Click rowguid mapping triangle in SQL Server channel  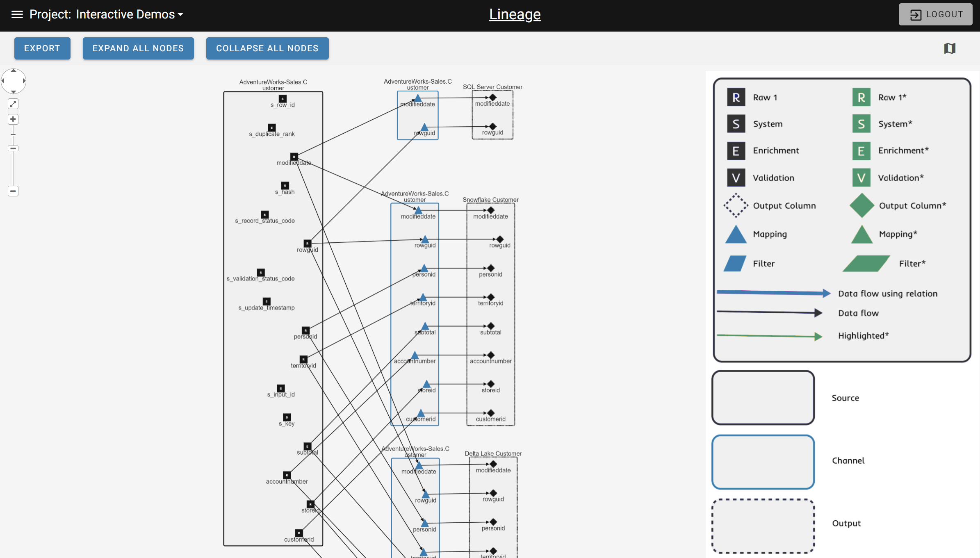424,128
